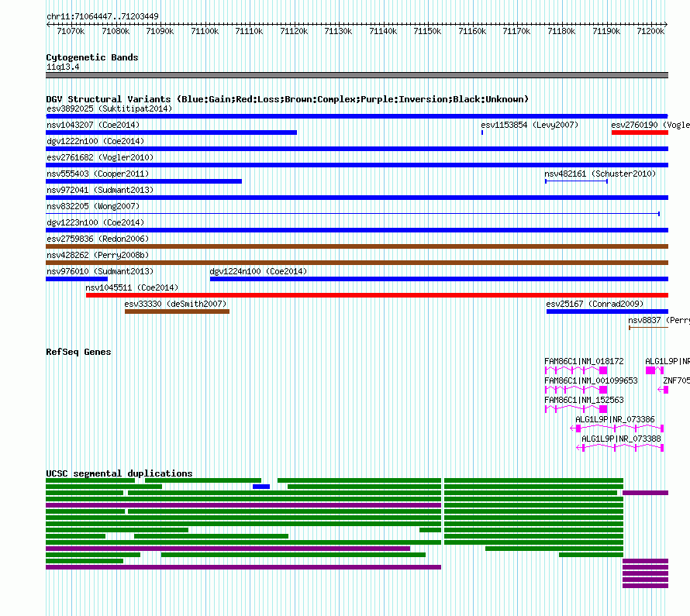Select the 71200k ruler tick label

650,31
